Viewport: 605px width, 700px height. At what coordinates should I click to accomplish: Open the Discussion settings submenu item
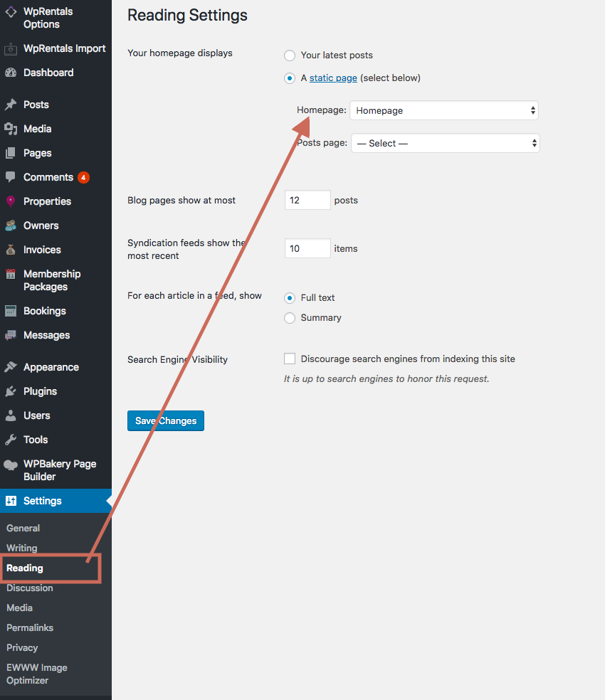(30, 588)
